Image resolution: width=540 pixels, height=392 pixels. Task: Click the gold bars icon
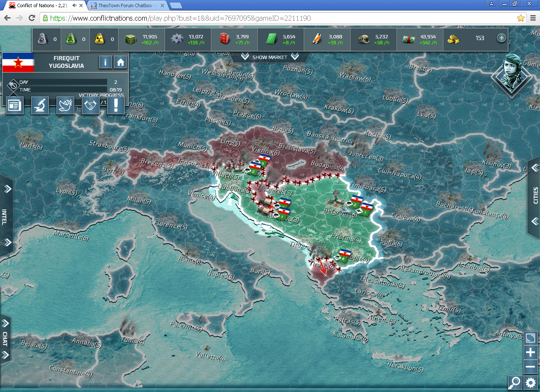pyautogui.click(x=454, y=39)
